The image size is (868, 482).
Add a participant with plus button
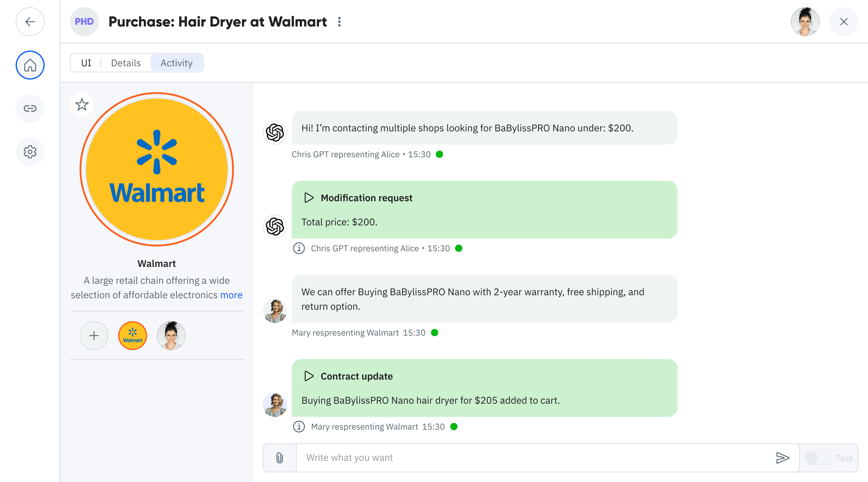pos(94,336)
